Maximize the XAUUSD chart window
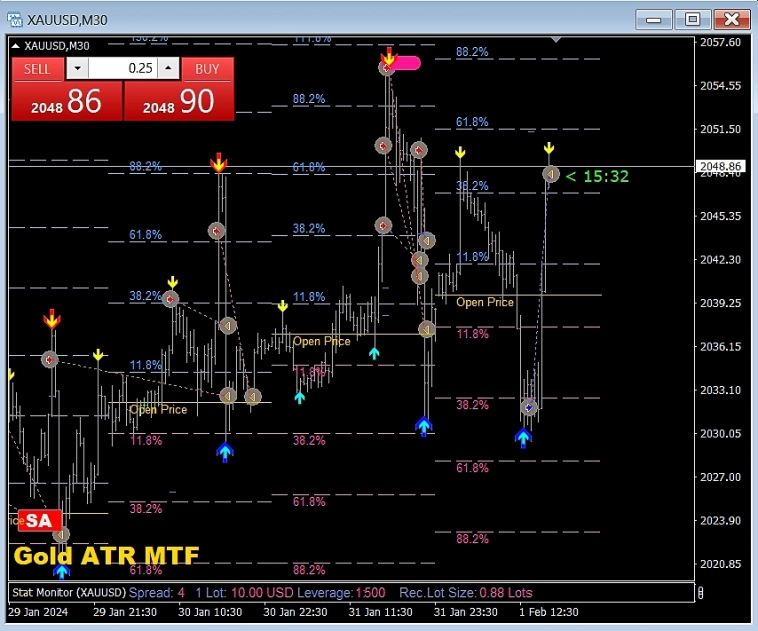Screen dimensions: 758x631 692,19
